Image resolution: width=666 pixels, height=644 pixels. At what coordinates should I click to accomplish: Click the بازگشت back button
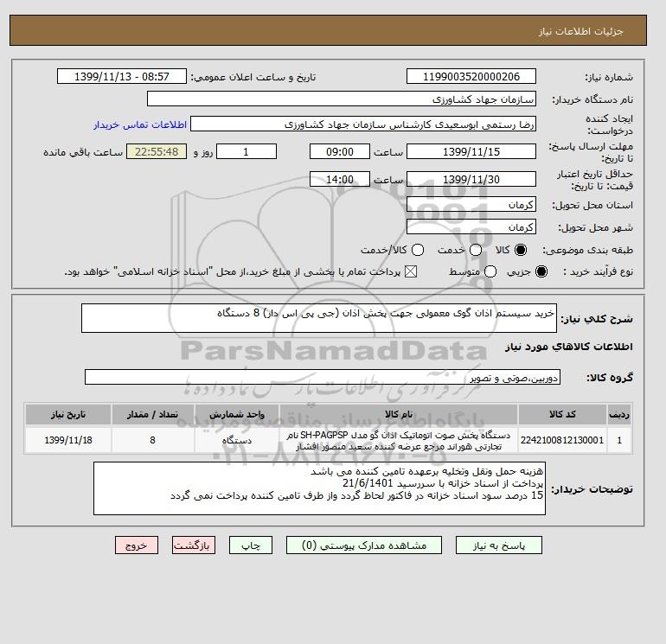coord(194,545)
